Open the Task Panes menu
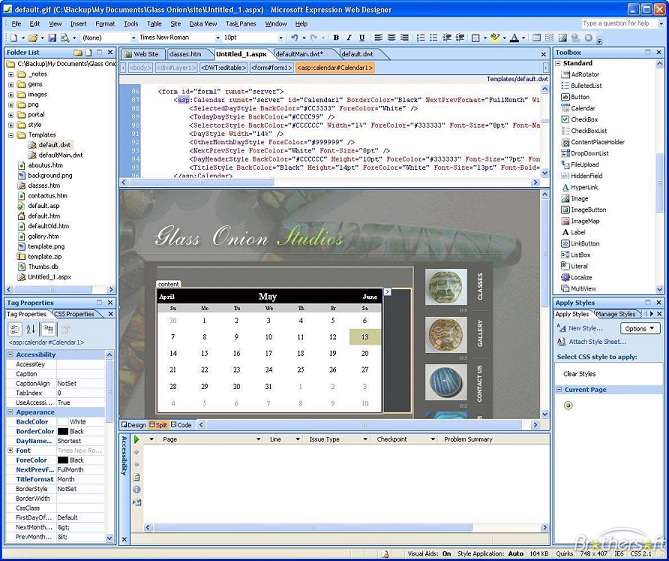This screenshot has width=669, height=561. (241, 24)
